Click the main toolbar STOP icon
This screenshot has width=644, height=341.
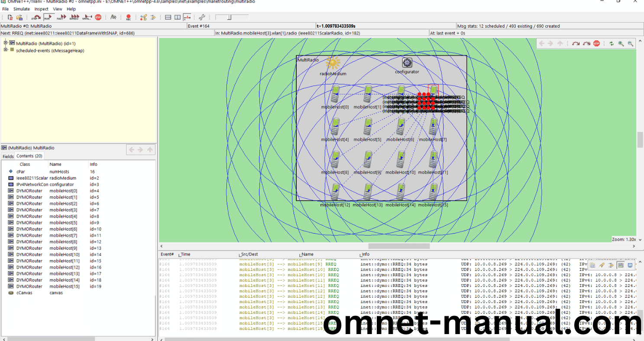click(98, 17)
